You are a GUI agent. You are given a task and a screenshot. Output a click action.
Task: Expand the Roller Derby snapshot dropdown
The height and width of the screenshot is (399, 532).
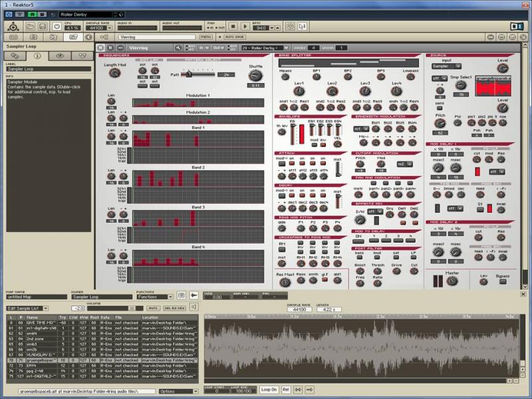pos(286,48)
